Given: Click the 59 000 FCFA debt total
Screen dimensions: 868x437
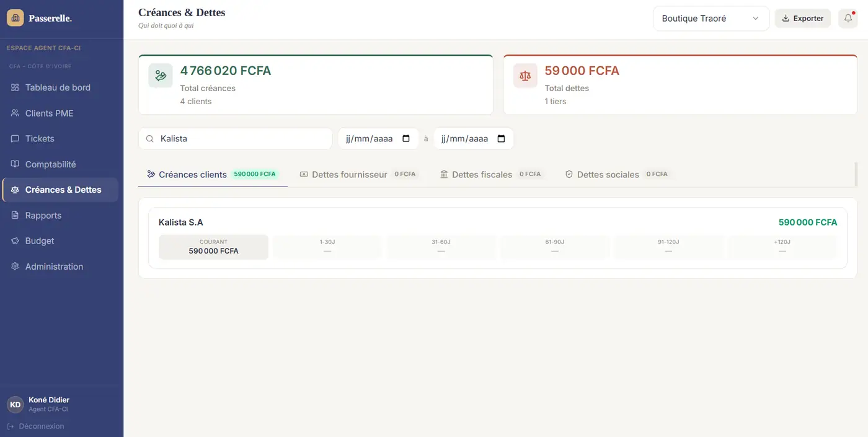Looking at the screenshot, I should (582, 71).
